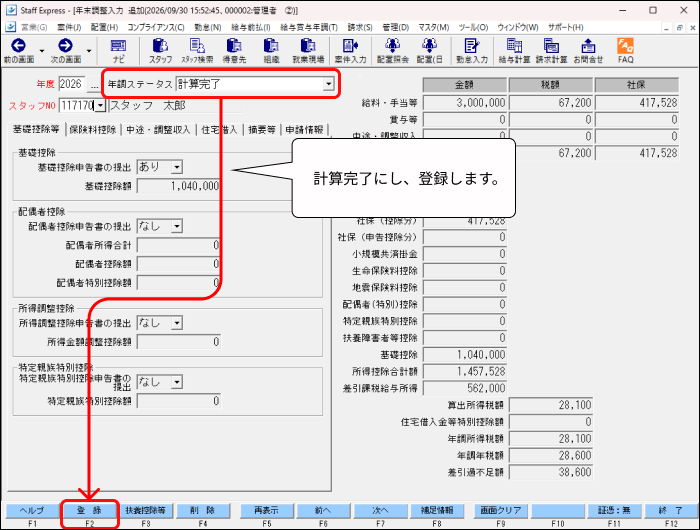Click the 次へ F7 button

[380, 510]
